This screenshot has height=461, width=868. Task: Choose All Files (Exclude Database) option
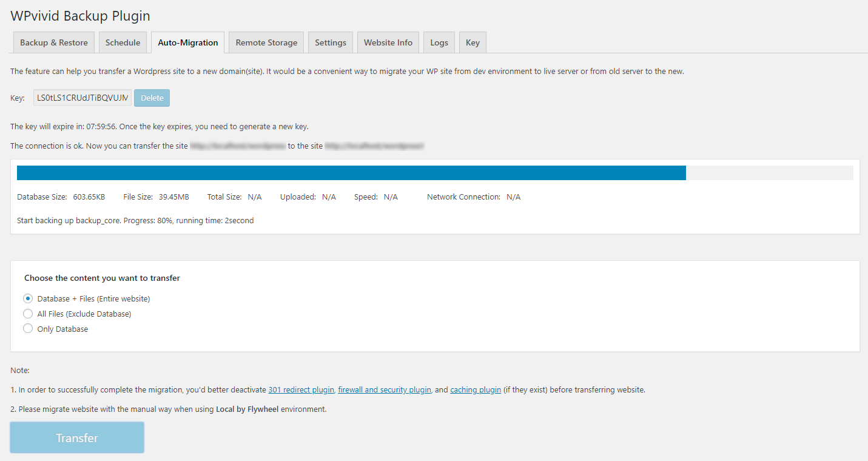(27, 314)
